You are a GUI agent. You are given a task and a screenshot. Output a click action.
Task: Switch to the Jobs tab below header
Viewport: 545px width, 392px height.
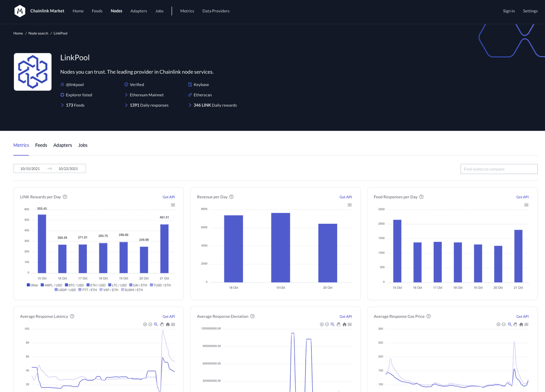(x=83, y=145)
